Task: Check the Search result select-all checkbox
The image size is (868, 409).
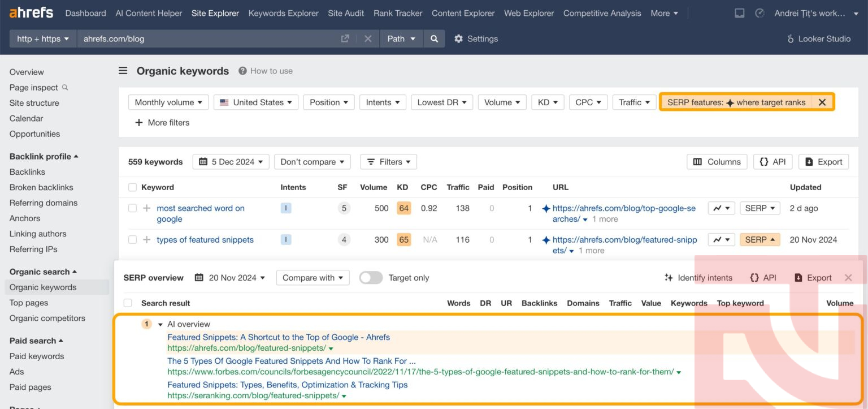Action: (128, 303)
